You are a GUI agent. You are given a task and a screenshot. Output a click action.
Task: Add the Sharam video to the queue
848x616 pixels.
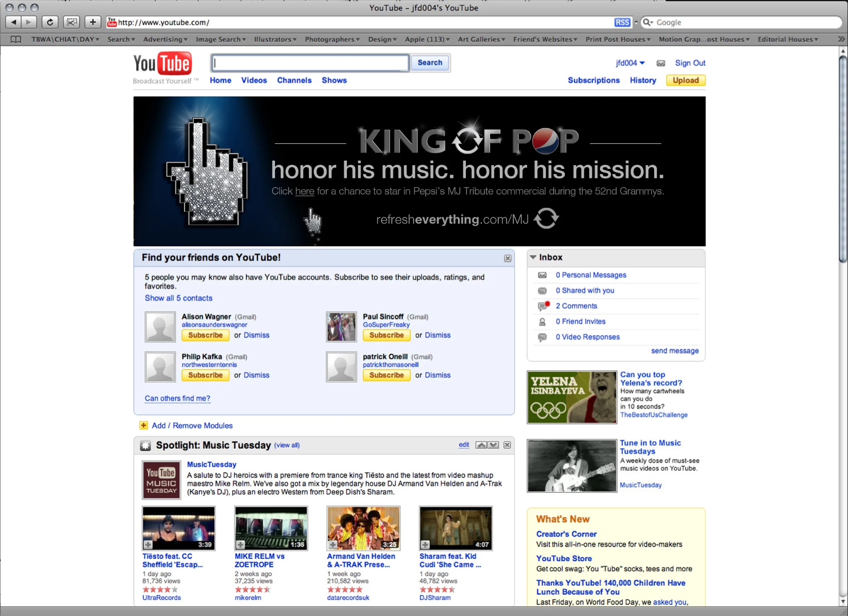(425, 545)
